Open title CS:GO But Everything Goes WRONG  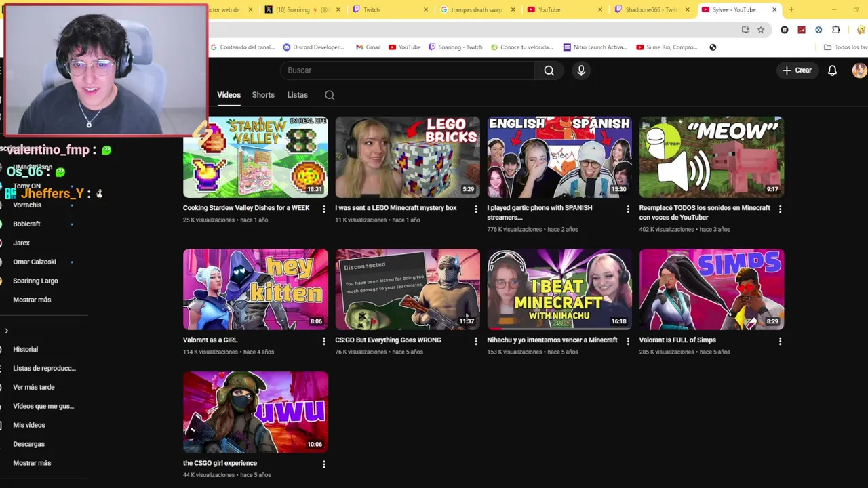click(x=388, y=340)
